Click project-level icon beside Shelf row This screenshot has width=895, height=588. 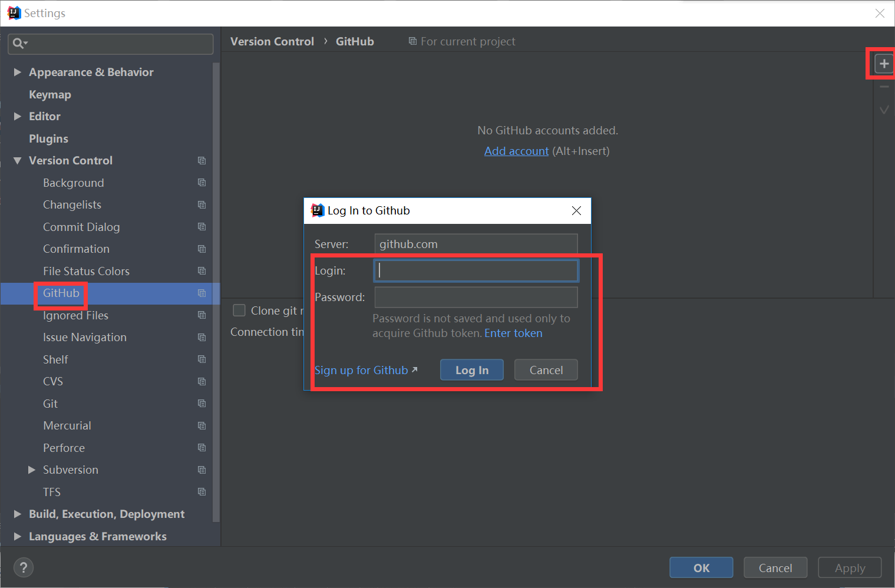click(202, 359)
